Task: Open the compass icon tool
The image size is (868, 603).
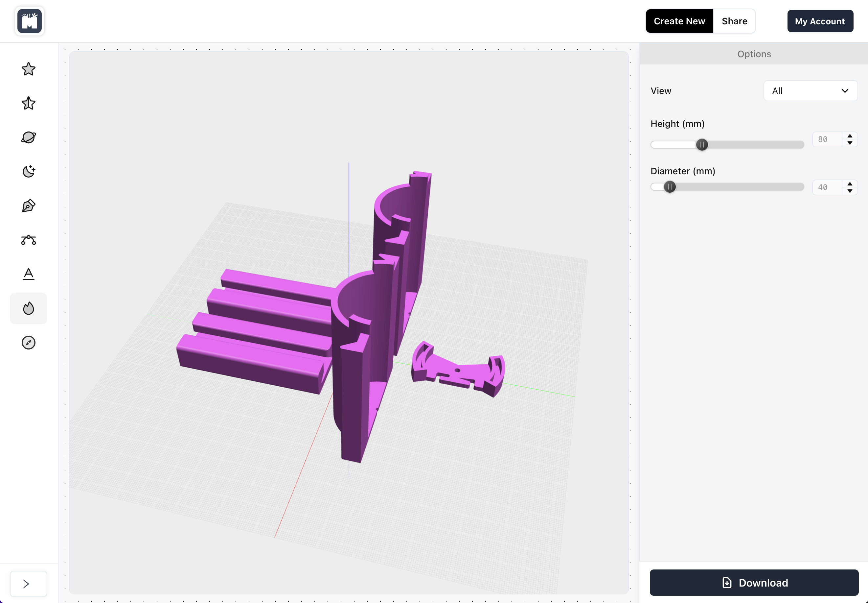Action: (29, 343)
